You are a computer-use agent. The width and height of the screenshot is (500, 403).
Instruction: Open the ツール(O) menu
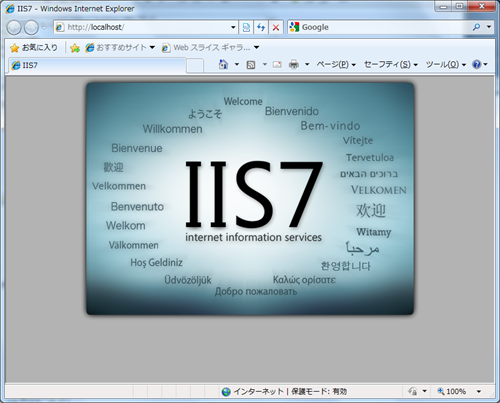(446, 64)
